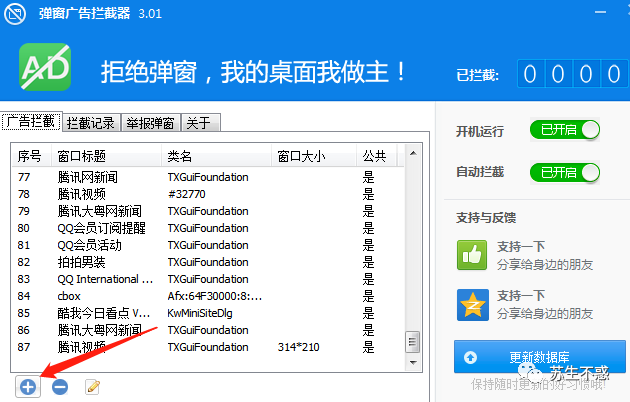This screenshot has height=402, width=630.
Task: Minimize the ad blocker window
Action: (600, 12)
